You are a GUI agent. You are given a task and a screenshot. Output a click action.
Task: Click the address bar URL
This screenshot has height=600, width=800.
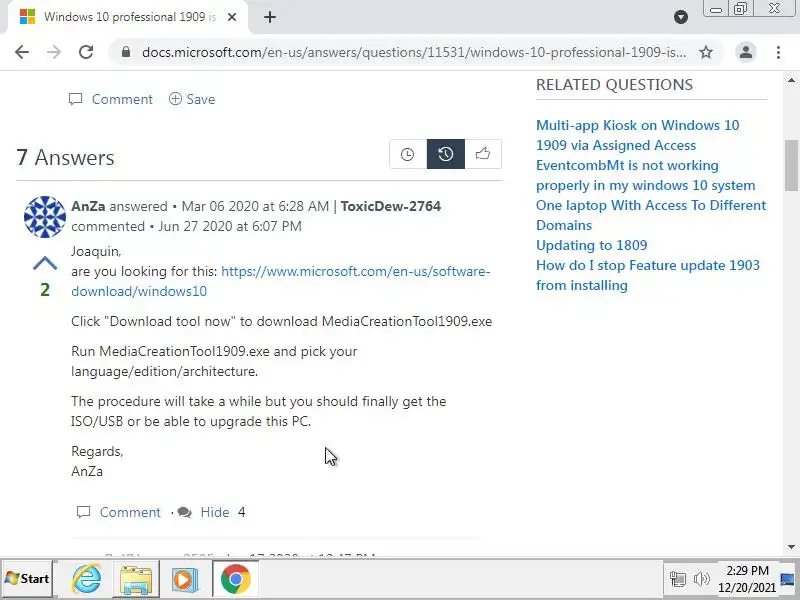coord(414,52)
